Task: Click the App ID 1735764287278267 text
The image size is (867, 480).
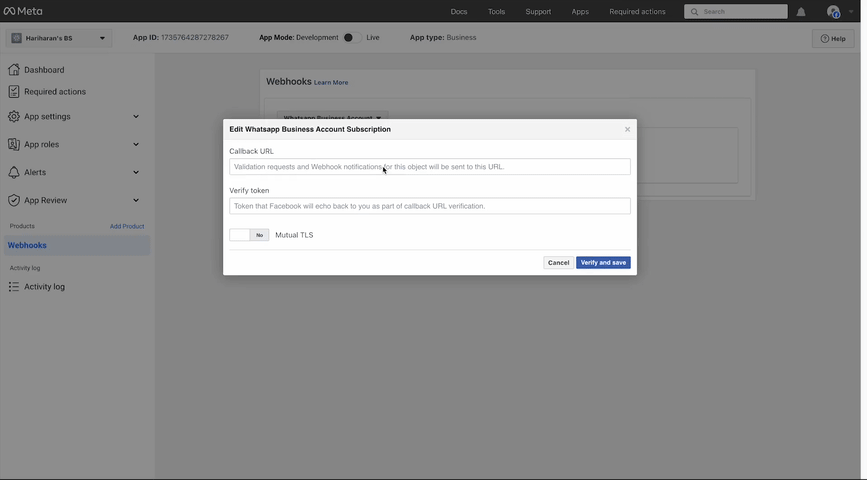Action: pyautogui.click(x=181, y=38)
